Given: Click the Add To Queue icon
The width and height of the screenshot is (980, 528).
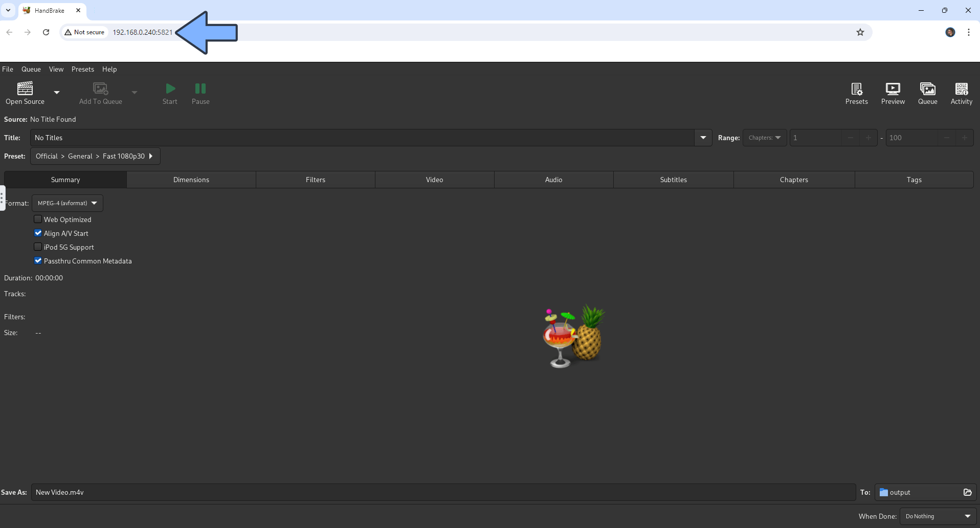Looking at the screenshot, I should [x=100, y=89].
